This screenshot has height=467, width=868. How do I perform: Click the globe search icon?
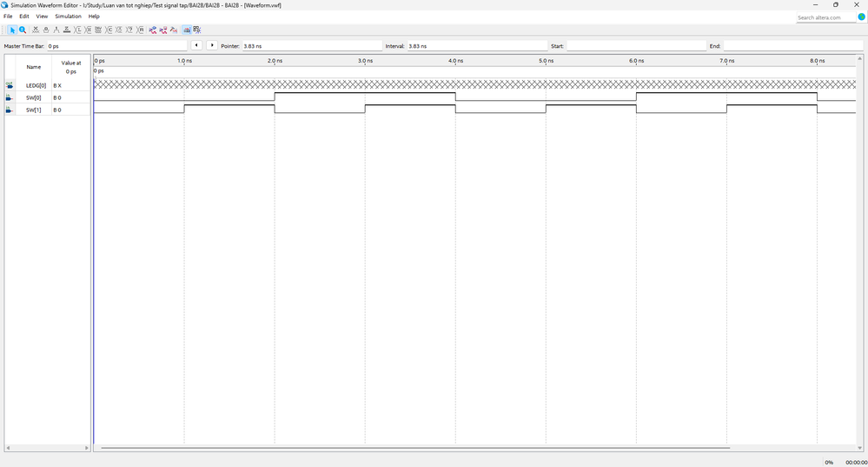pyautogui.click(x=861, y=17)
